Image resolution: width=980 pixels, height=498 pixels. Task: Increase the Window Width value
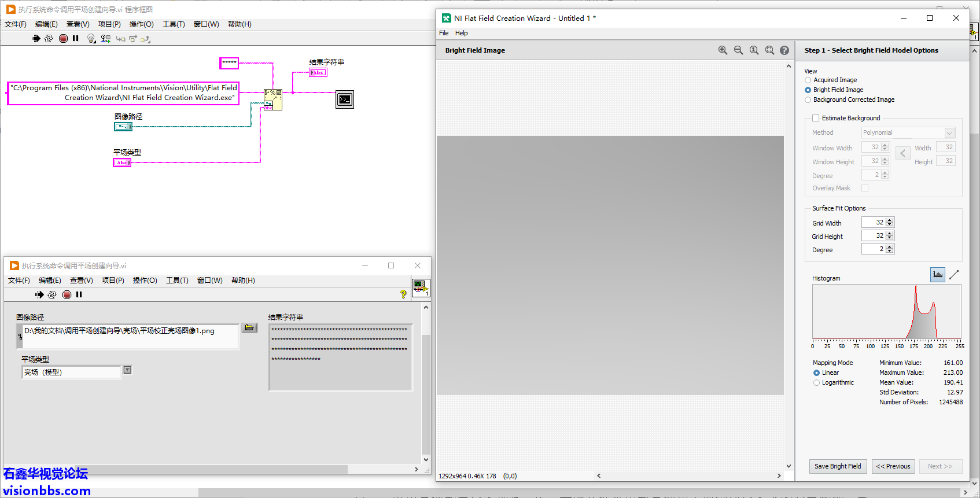tap(885, 145)
